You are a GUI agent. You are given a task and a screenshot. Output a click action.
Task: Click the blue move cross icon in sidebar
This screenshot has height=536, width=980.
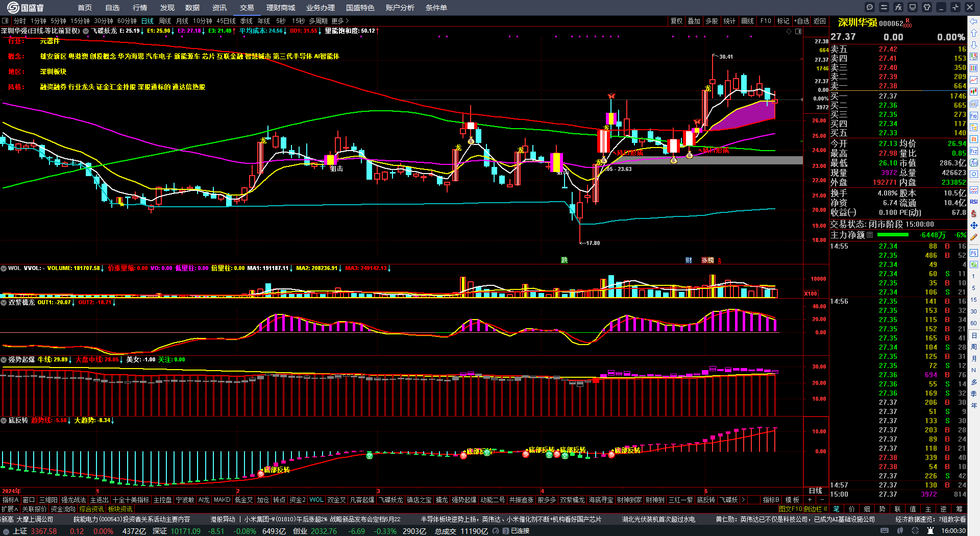click(x=974, y=225)
